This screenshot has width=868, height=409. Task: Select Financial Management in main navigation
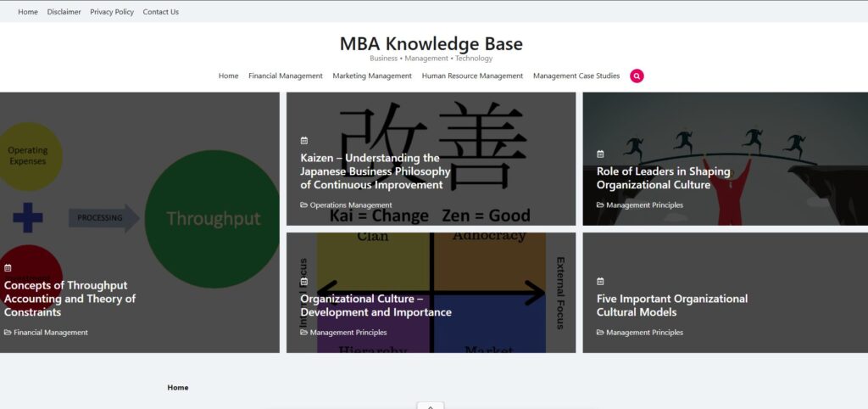coord(285,76)
